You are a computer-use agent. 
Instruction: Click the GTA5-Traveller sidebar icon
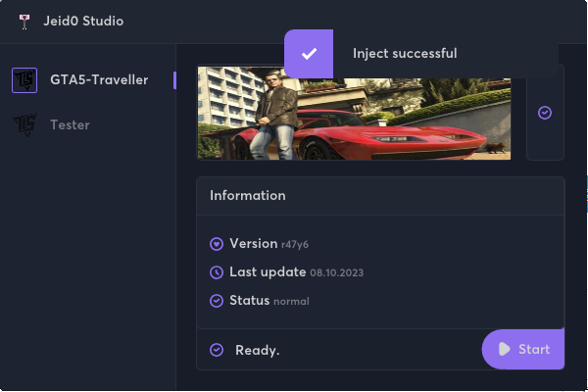click(x=24, y=80)
